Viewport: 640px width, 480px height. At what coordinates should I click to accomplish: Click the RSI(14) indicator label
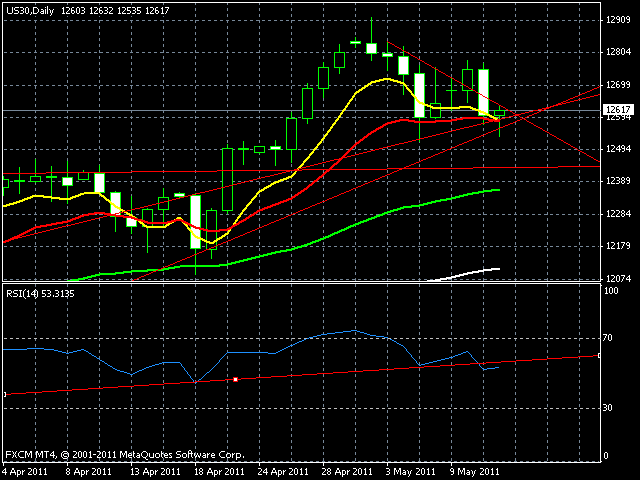(x=38, y=293)
